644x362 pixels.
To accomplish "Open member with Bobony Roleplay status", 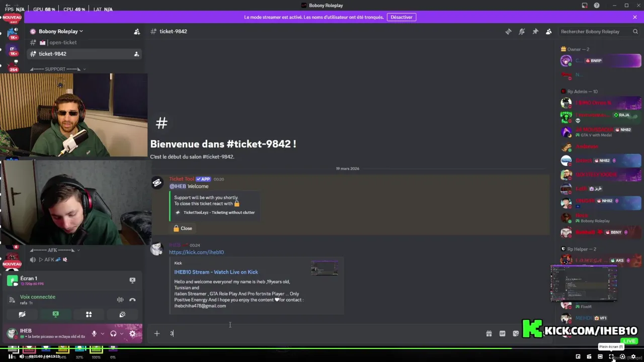I will click(x=601, y=218).
